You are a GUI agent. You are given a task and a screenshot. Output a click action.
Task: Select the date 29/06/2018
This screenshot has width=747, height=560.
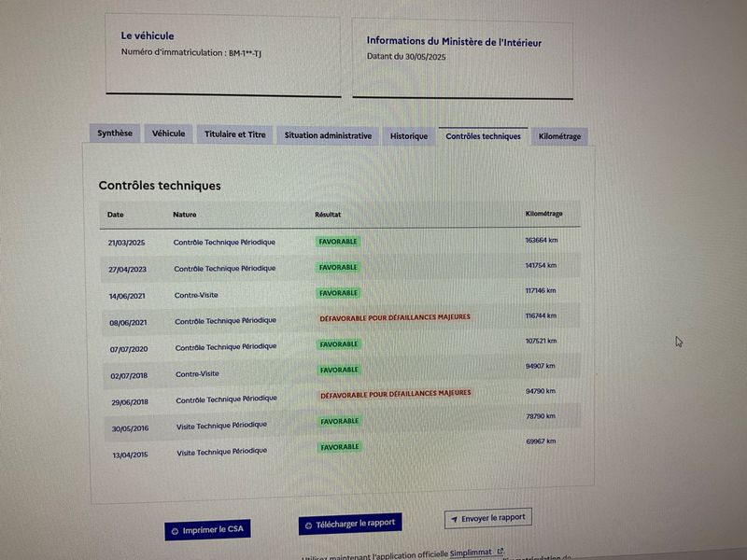(130, 402)
